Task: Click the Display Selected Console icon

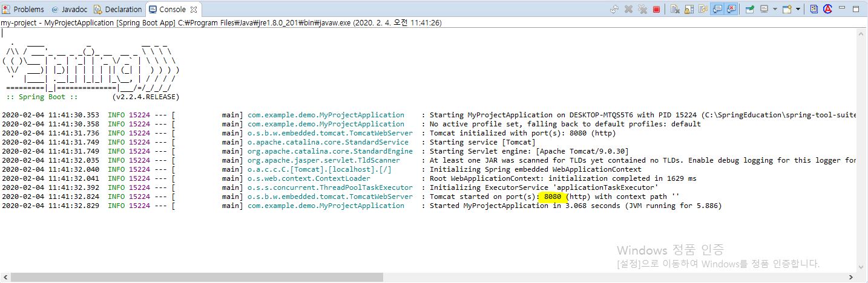Action: tap(764, 9)
